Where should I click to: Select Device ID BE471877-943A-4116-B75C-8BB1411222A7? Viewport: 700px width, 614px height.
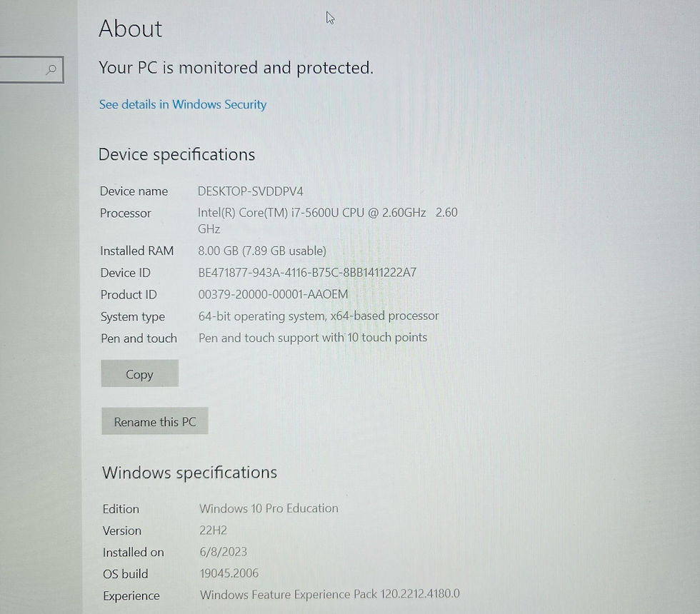coord(307,272)
